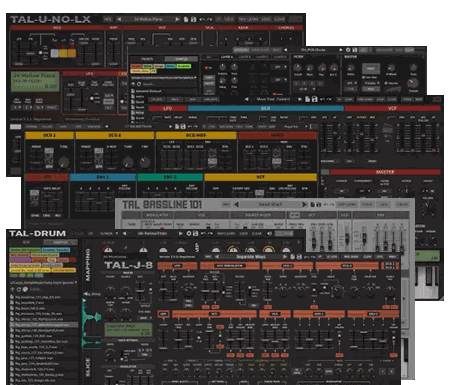Open the settings gear in TAL-Drum header
The width and height of the screenshot is (450, 385).
pos(188,234)
